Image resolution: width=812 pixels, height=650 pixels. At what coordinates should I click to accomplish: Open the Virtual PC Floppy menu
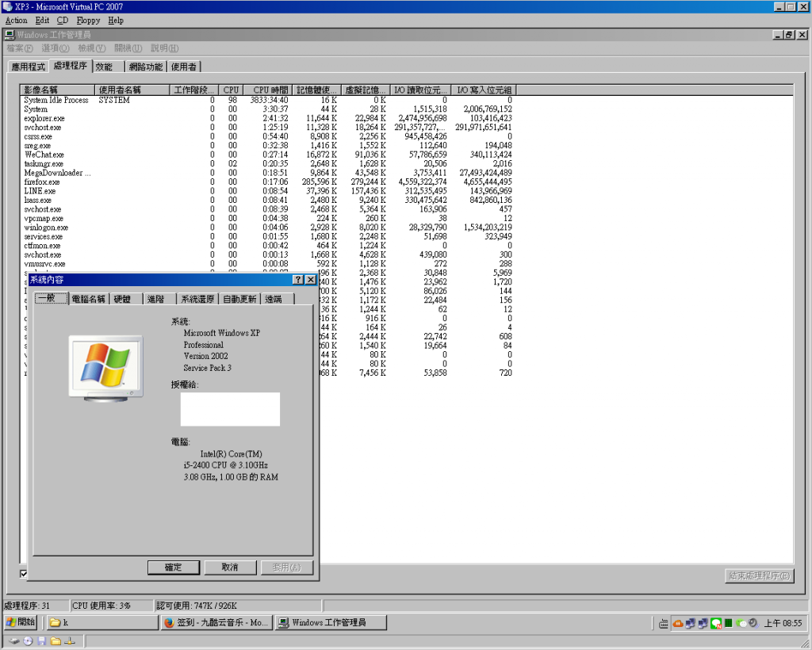tap(88, 20)
